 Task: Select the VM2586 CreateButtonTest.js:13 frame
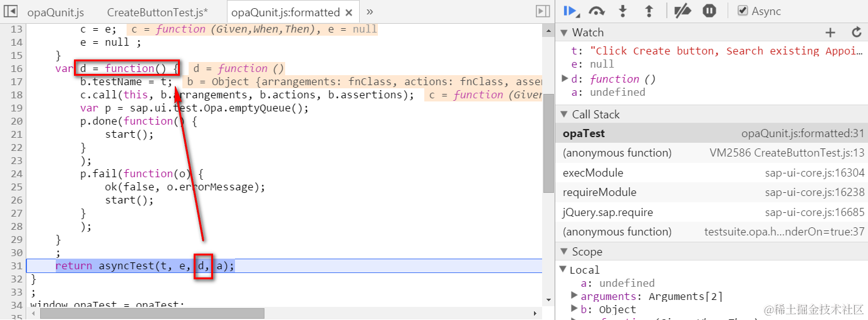click(711, 153)
